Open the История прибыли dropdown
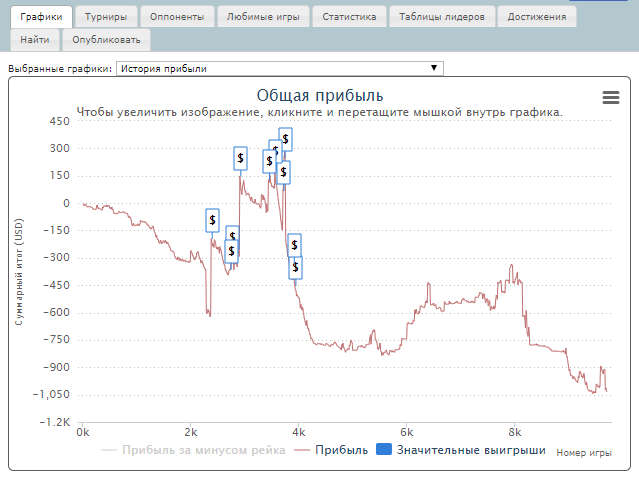Screen dimensions: 639x479 [280, 68]
